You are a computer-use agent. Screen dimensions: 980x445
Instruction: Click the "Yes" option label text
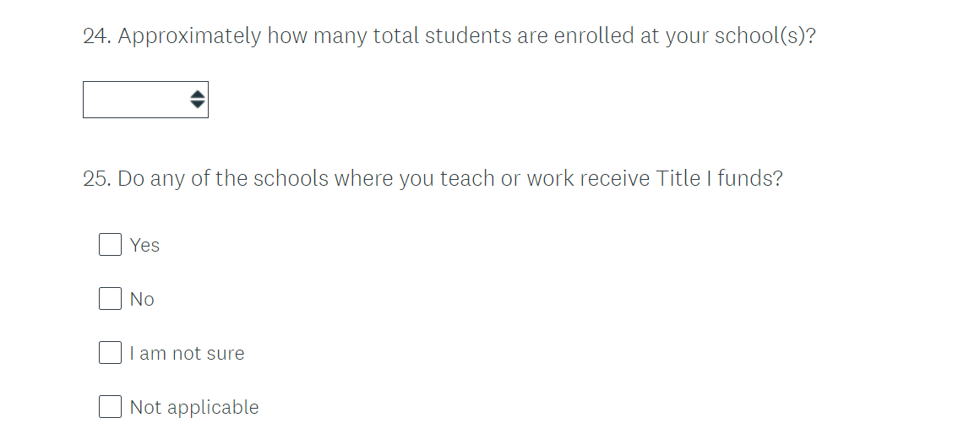[x=145, y=245]
